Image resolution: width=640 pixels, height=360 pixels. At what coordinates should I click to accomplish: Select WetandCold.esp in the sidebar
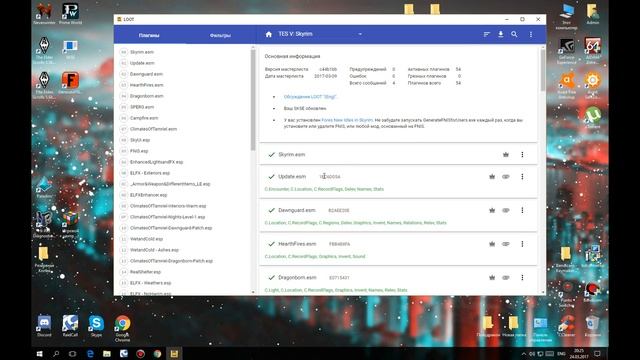(x=147, y=239)
